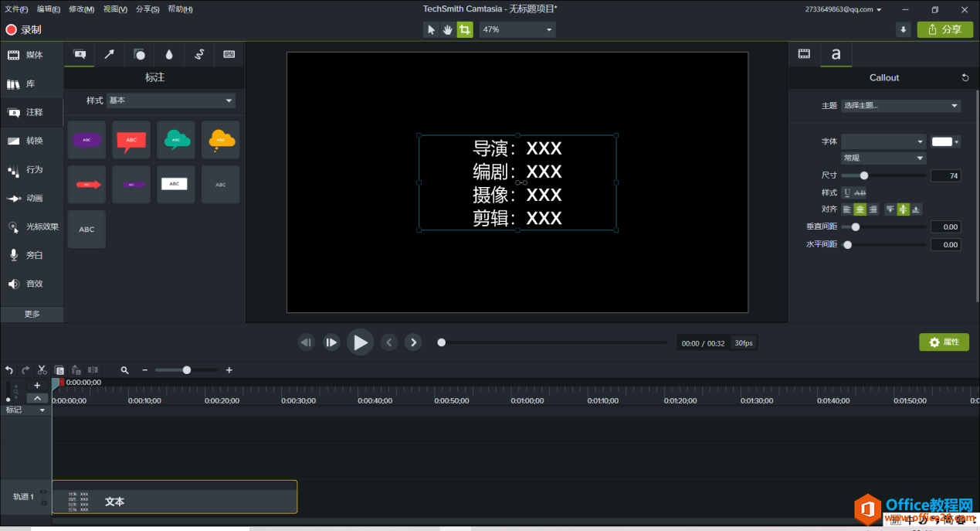The height and width of the screenshot is (531, 980).
Task: Toggle underline text style
Action: (846, 192)
